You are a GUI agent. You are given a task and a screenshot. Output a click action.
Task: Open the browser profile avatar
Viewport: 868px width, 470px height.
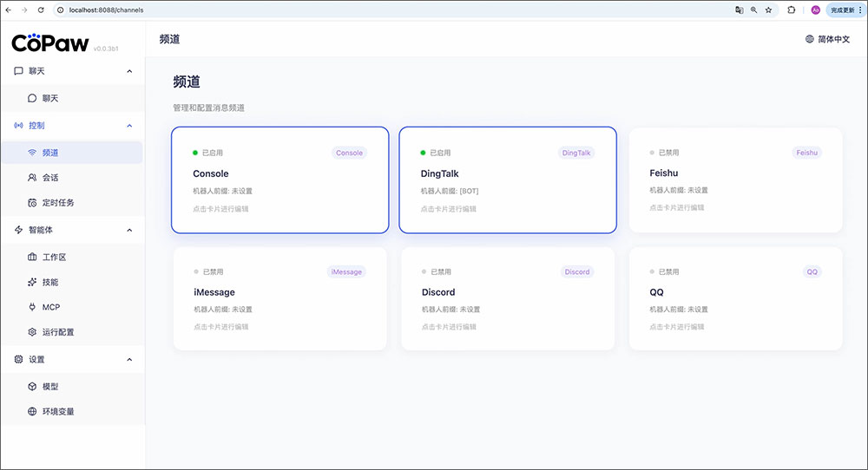click(815, 10)
